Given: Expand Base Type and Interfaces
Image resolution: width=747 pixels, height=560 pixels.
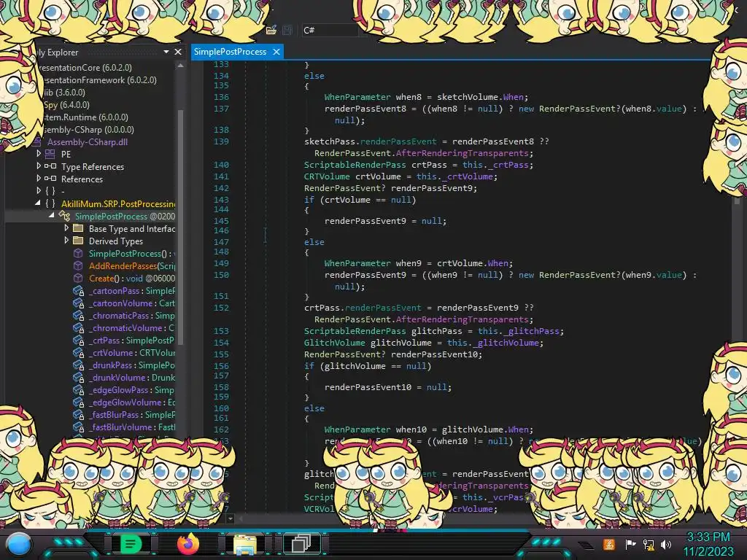Looking at the screenshot, I should (66, 227).
